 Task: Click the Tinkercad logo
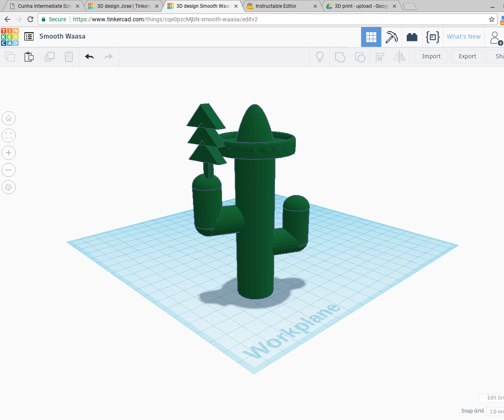click(9, 37)
